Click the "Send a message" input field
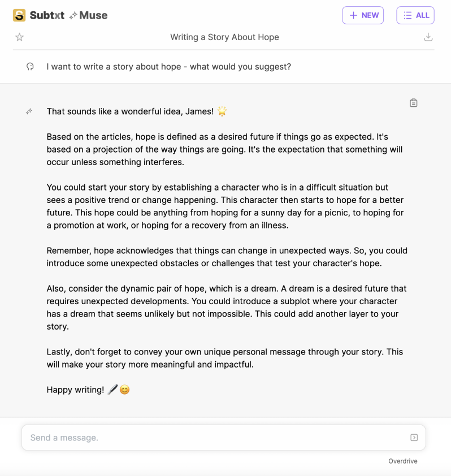Image resolution: width=451 pixels, height=476 pixels. click(x=170, y=438)
